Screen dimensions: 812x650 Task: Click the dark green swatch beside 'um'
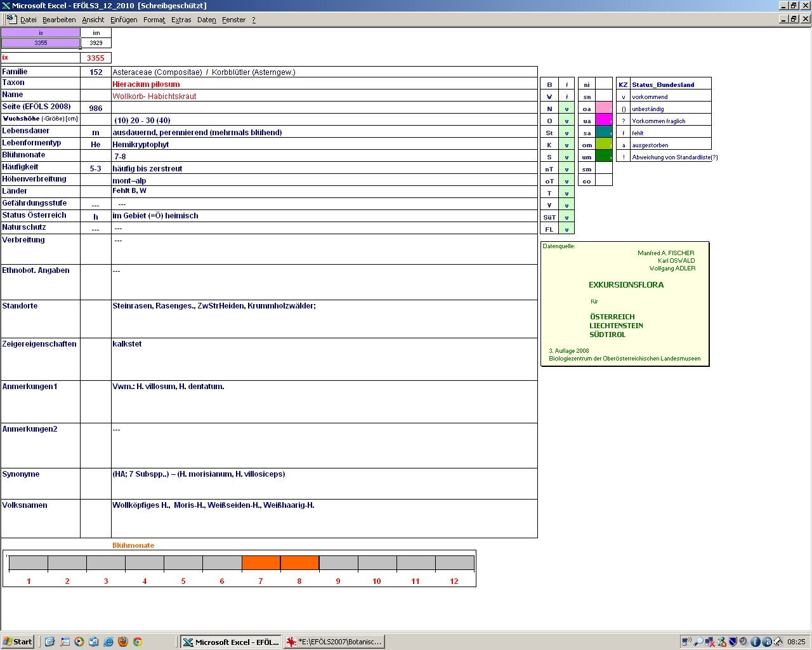tap(604, 157)
